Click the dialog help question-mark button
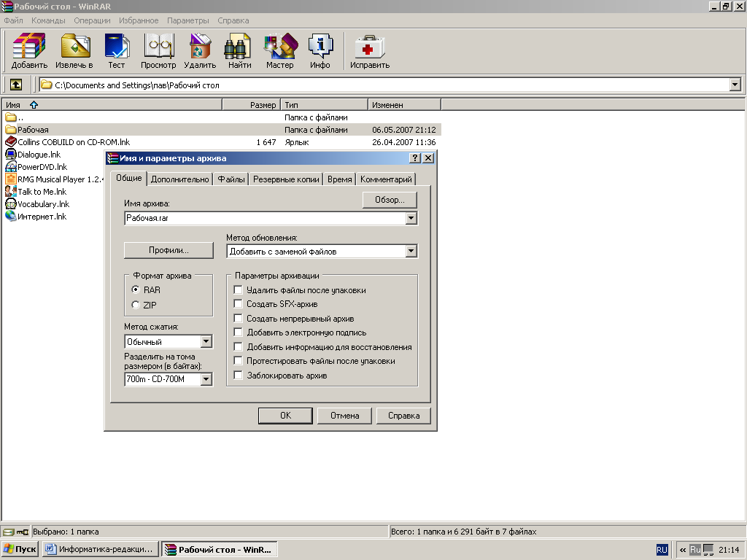The width and height of the screenshot is (747, 560). click(x=415, y=158)
